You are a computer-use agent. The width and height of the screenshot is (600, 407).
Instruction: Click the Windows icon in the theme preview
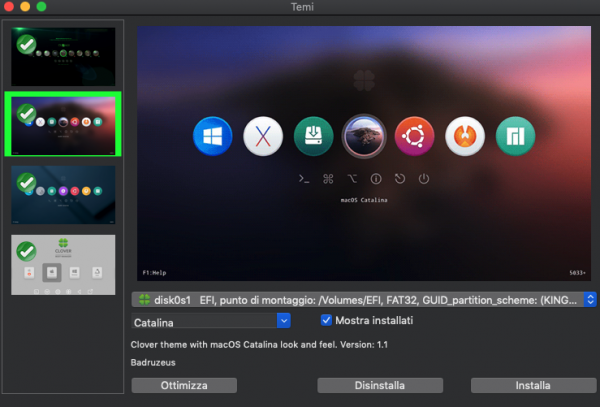coord(213,136)
